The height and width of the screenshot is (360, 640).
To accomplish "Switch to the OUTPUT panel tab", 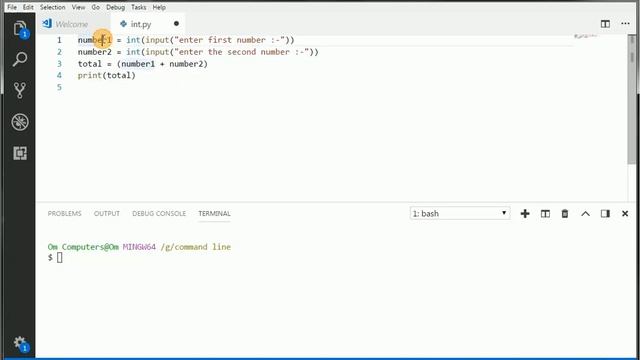I will click(x=107, y=213).
